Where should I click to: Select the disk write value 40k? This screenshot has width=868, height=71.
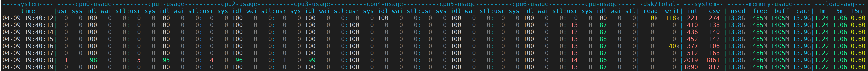pyautogui.click(x=674, y=46)
